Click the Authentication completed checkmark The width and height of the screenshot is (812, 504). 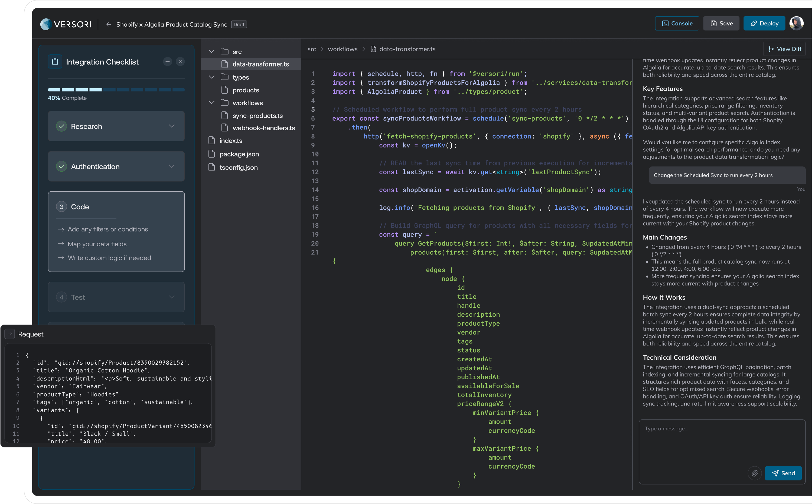coord(61,166)
